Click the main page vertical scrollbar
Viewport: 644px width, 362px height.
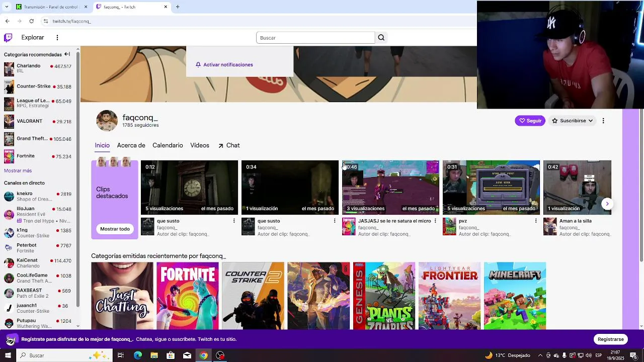[641, 186]
